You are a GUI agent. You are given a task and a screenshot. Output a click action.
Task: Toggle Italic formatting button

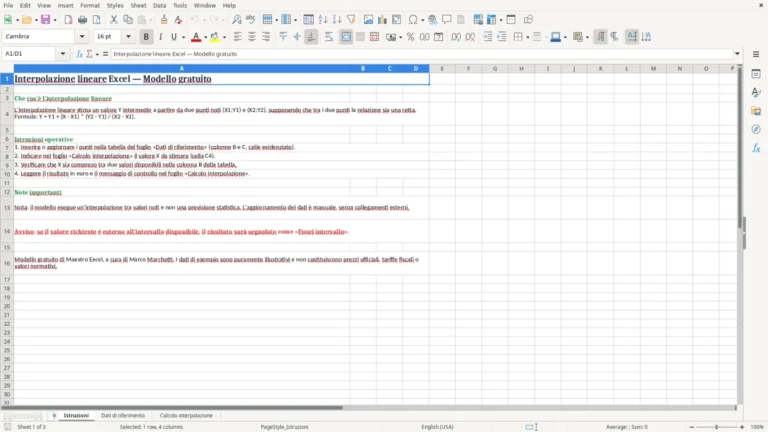tap(160, 37)
